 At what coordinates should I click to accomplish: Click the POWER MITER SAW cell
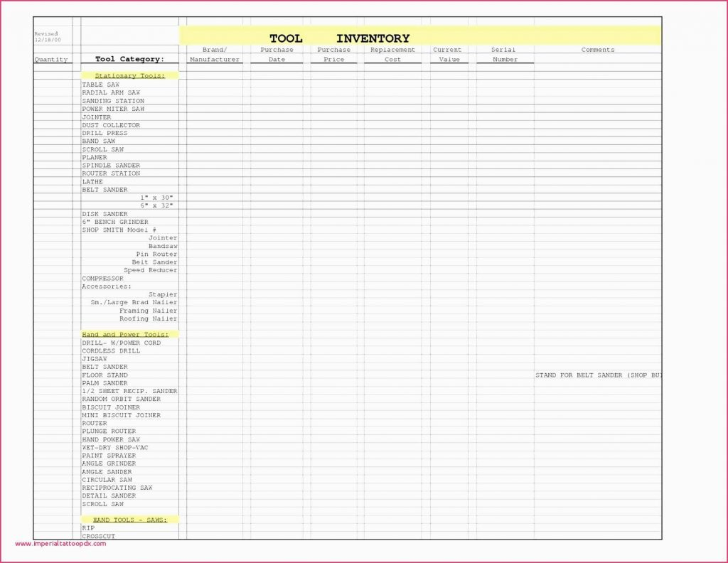click(x=113, y=109)
